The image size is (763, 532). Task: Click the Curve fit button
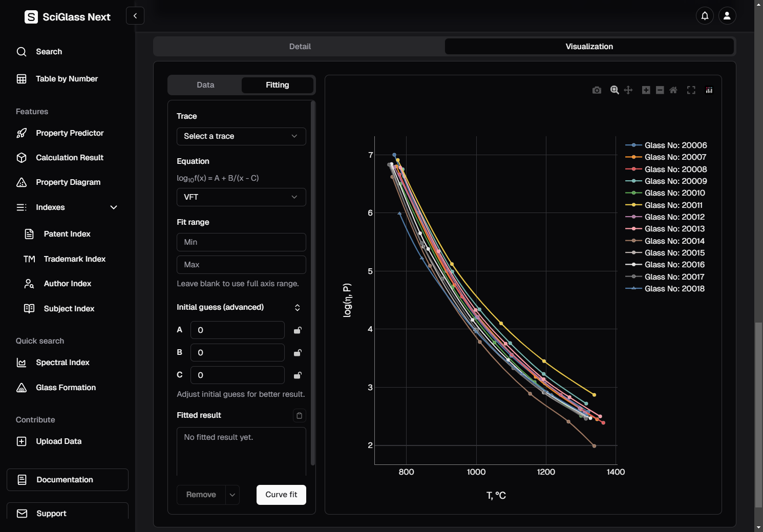click(x=281, y=495)
